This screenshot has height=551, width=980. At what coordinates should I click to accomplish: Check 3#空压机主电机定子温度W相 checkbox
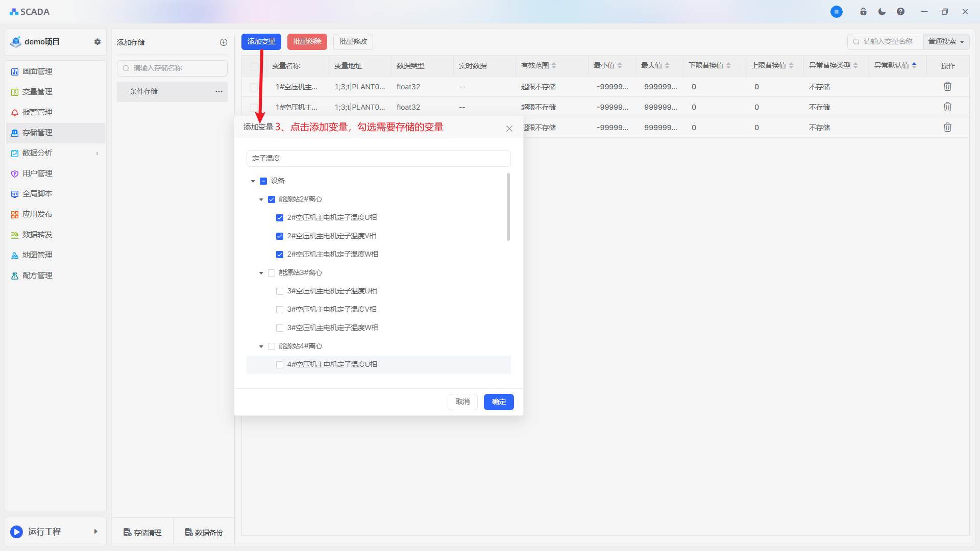(x=280, y=328)
